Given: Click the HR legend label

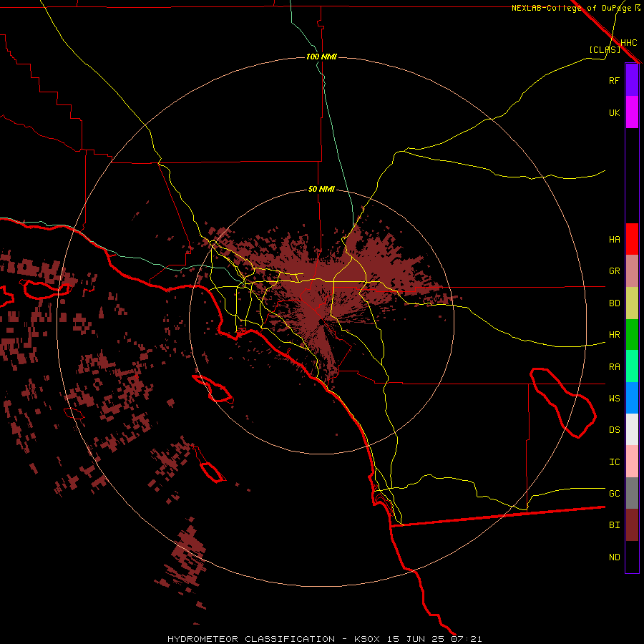Looking at the screenshot, I should (614, 335).
